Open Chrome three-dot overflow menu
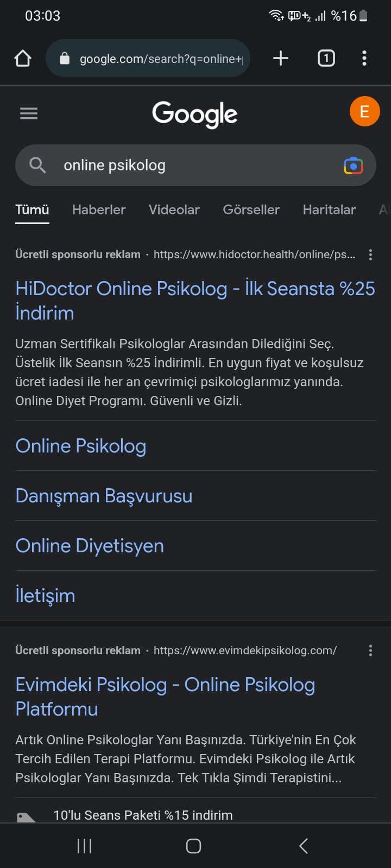 364,58
